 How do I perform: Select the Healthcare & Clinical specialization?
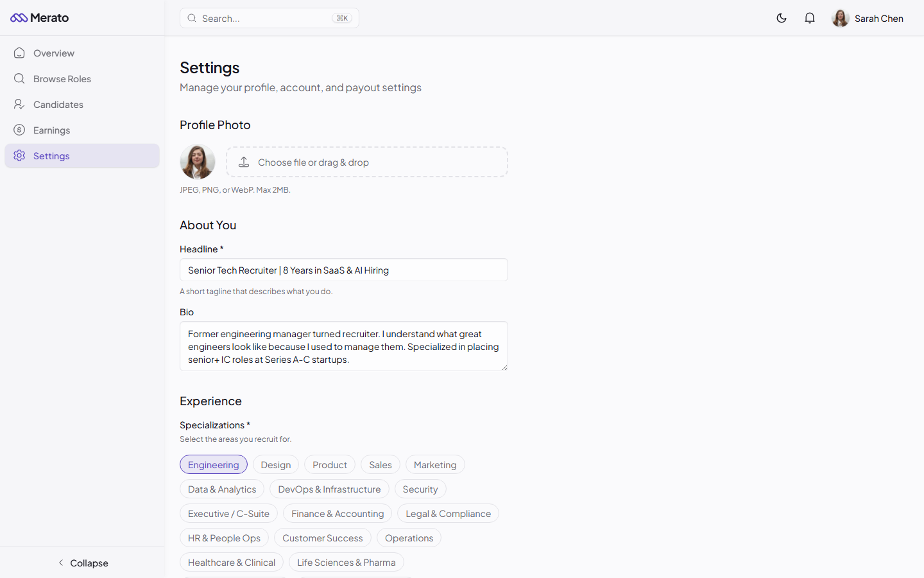click(x=231, y=562)
